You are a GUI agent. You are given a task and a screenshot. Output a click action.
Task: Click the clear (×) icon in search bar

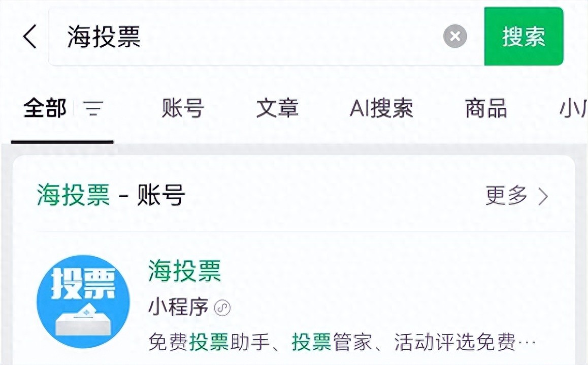tap(454, 36)
